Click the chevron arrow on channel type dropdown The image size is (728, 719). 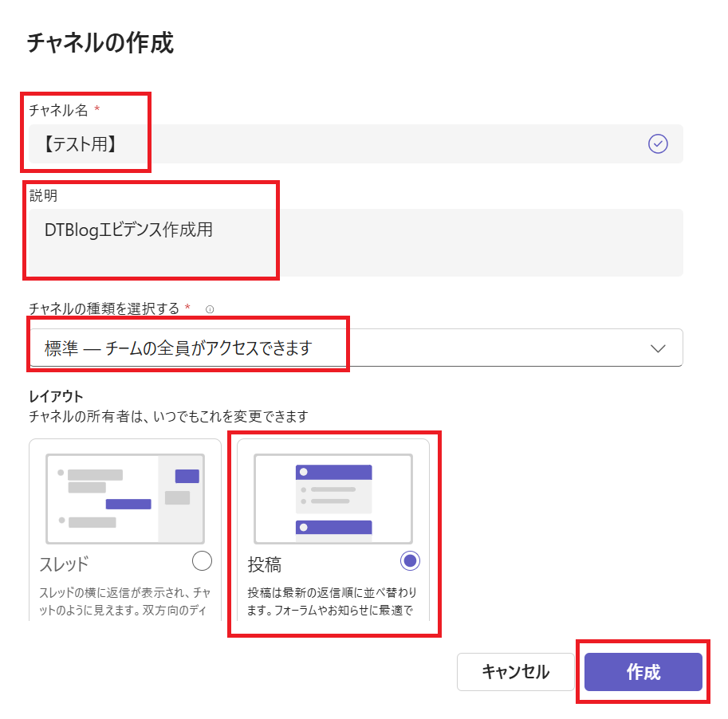pos(658,348)
